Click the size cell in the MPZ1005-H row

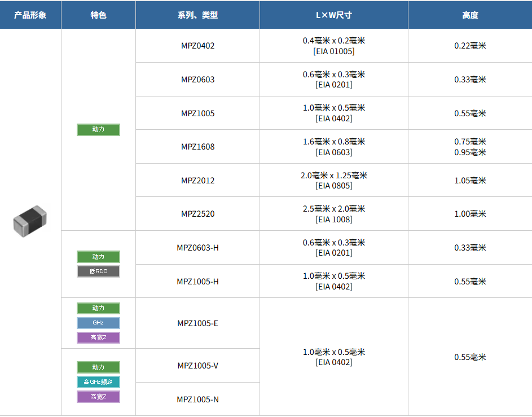tap(334, 282)
